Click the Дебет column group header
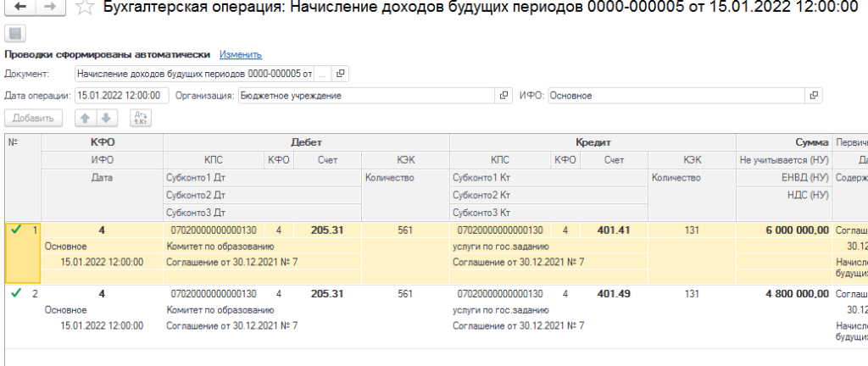The height and width of the screenshot is (366, 868). coord(305,142)
